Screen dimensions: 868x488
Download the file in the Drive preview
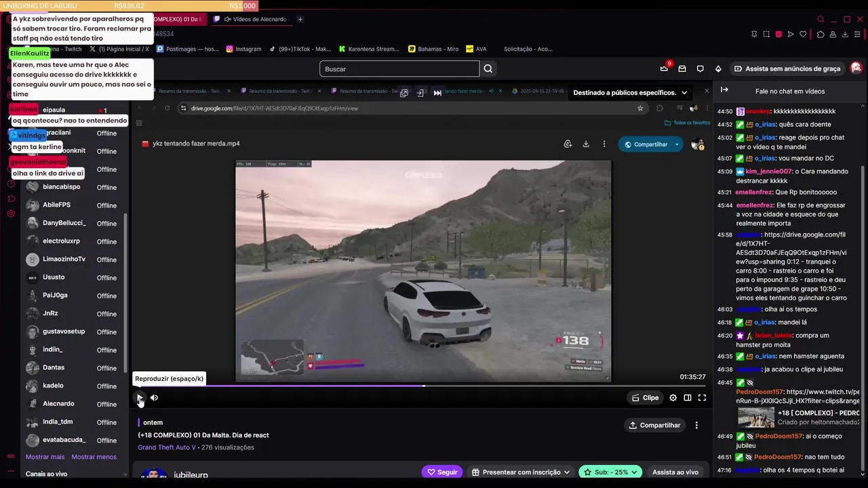586,144
